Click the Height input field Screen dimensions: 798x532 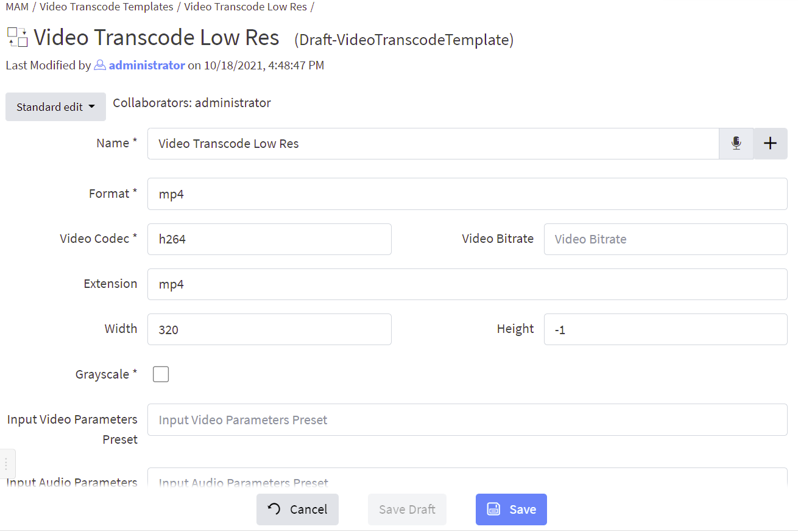point(665,329)
